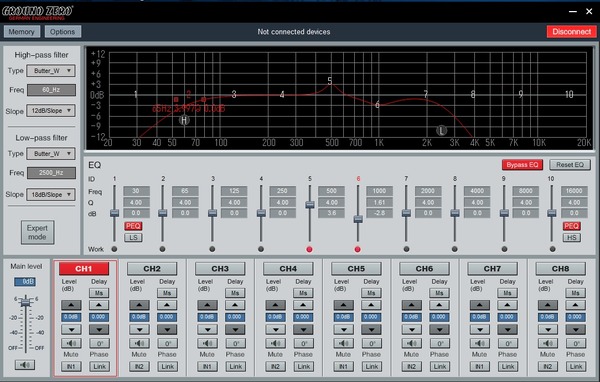
Task: Toggle CH8 phase 0° button
Action: pyautogui.click(x=576, y=343)
